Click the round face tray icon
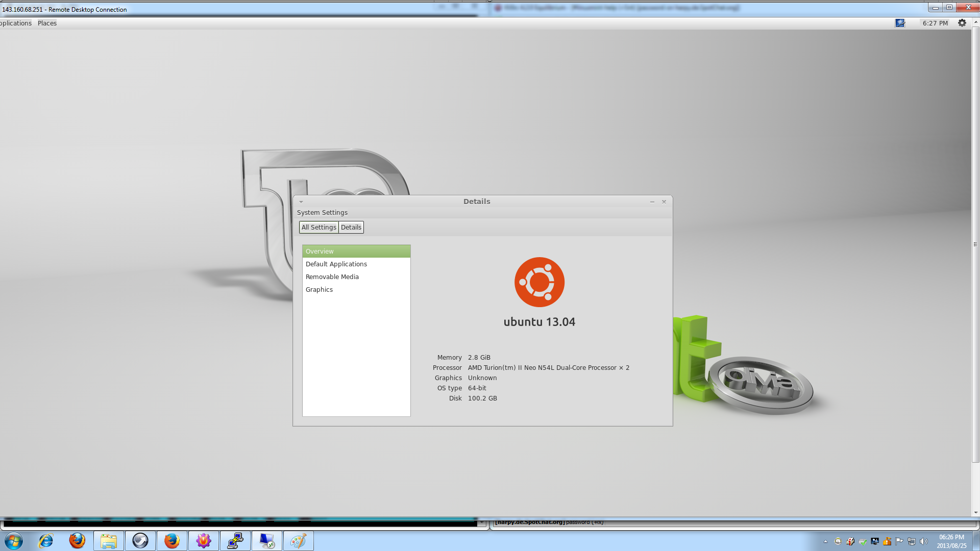This screenshot has width=980, height=551. coord(838,541)
